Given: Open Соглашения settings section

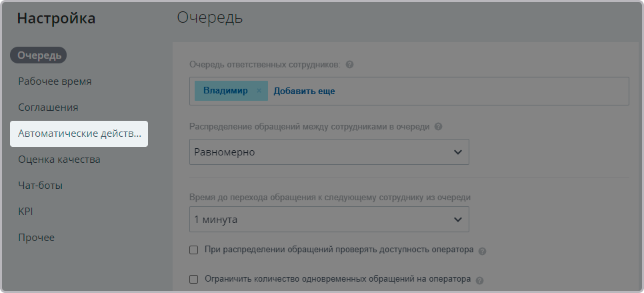Looking at the screenshot, I should click(x=48, y=107).
